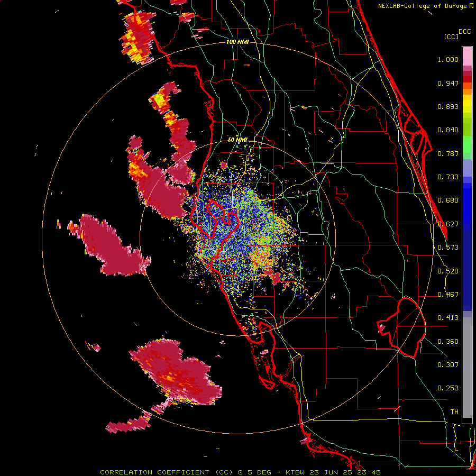Click the 100 NMI range ring label

[x=237, y=42]
